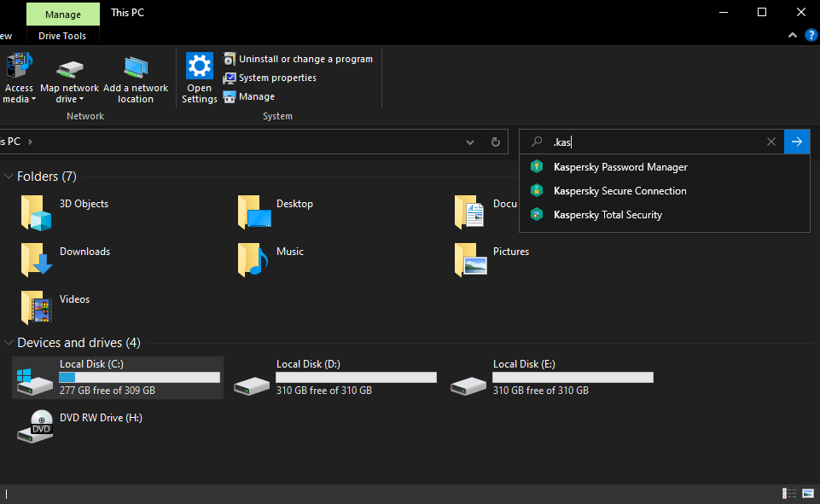Open the Access media menu icon

(19, 66)
